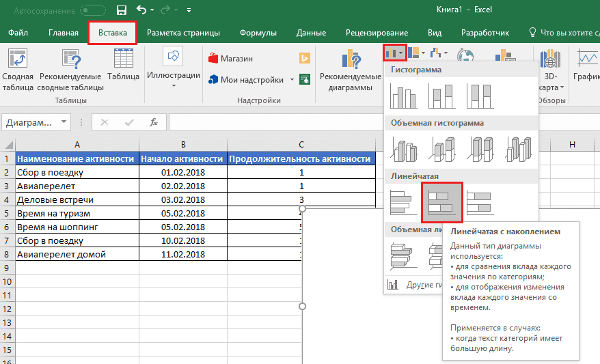Select cell A4 with Деловые встречи
The width and height of the screenshot is (600, 364).
tap(77, 199)
